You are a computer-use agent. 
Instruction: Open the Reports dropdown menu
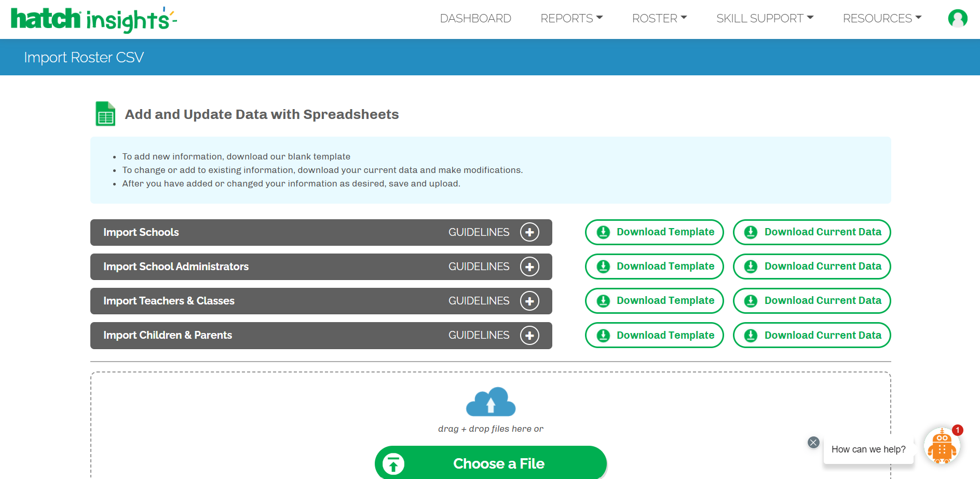coord(571,19)
